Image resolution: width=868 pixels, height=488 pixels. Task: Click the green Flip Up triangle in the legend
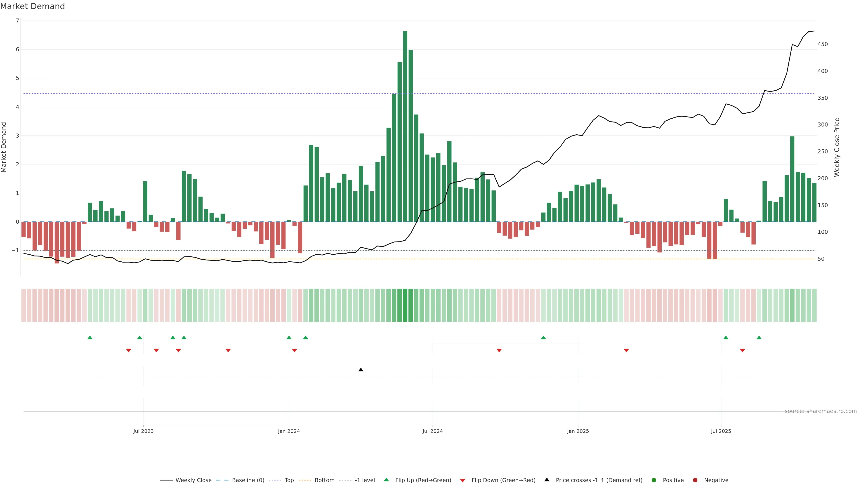pyautogui.click(x=386, y=480)
